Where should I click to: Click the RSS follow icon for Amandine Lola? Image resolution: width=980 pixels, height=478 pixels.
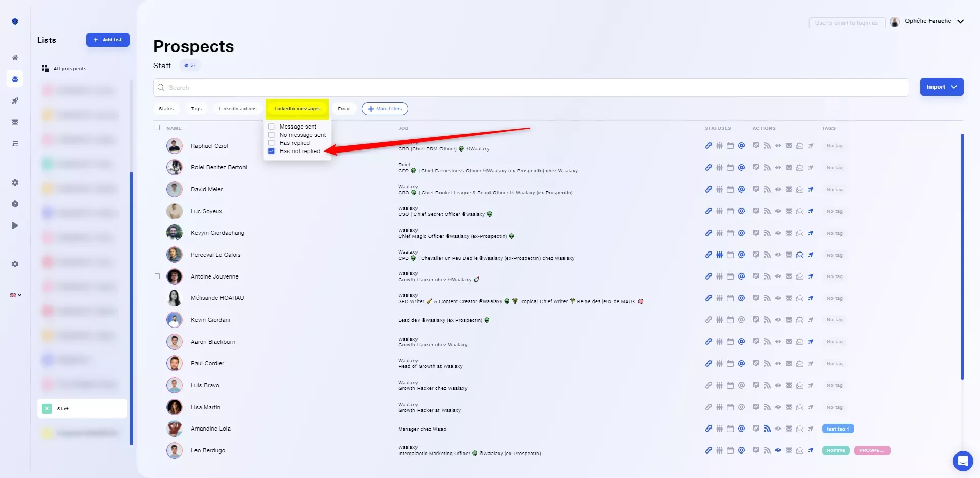click(x=767, y=429)
